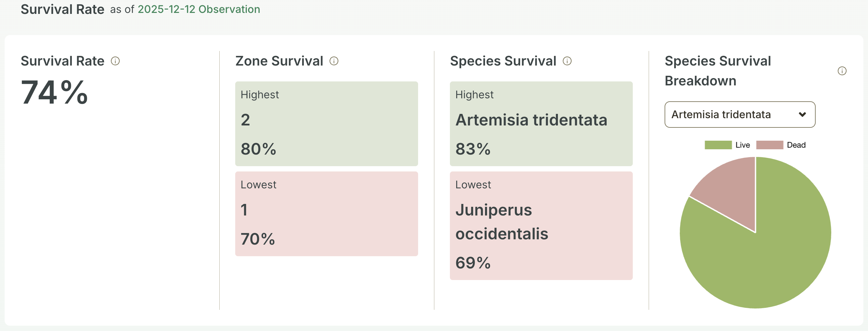Select the Highest zone survival card
This screenshot has width=868, height=331.
(x=326, y=123)
